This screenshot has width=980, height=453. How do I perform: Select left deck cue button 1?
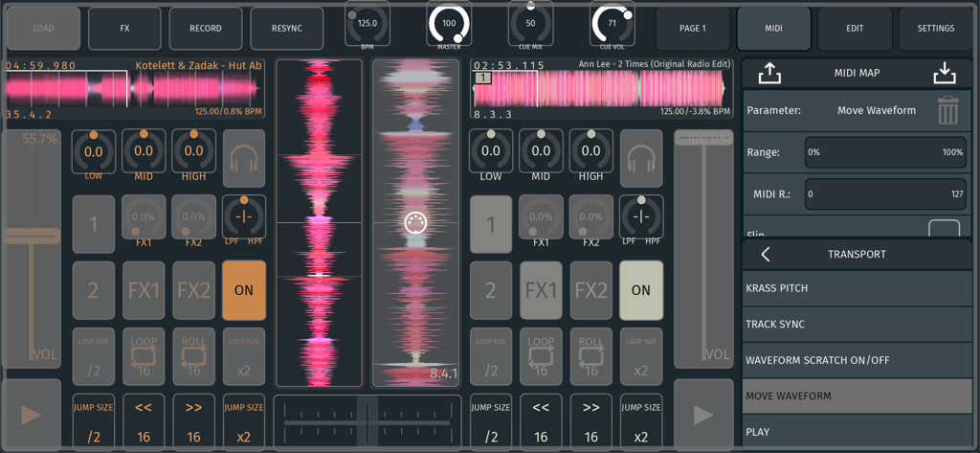(x=94, y=224)
